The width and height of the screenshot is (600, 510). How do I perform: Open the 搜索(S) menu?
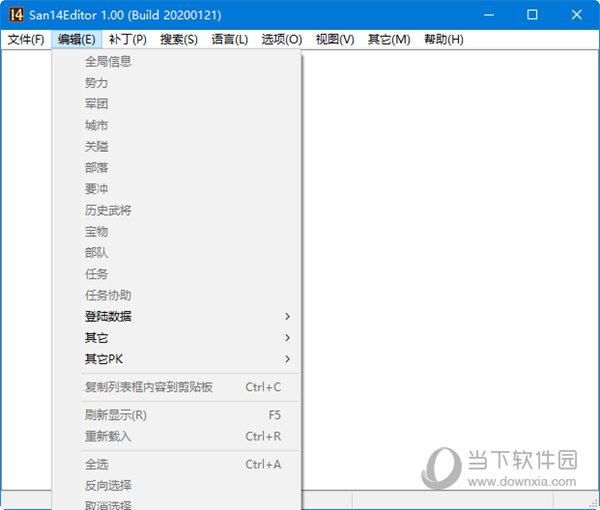tap(179, 39)
